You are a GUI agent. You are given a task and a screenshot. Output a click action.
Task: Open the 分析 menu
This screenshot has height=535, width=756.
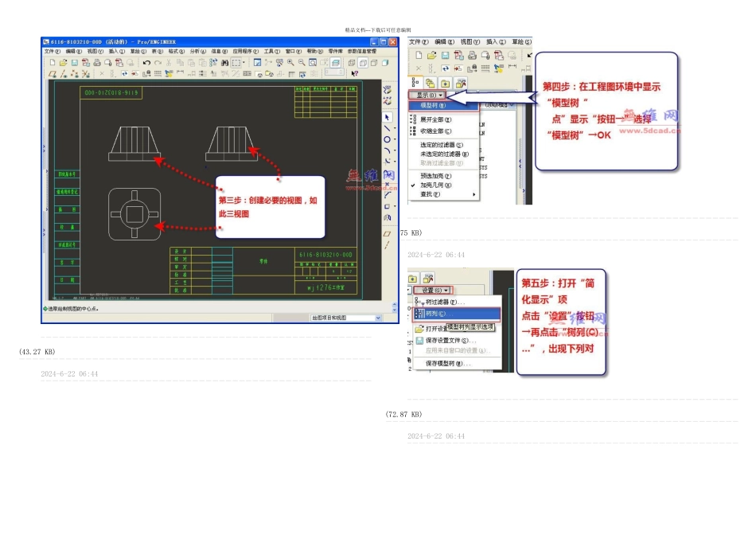197,52
